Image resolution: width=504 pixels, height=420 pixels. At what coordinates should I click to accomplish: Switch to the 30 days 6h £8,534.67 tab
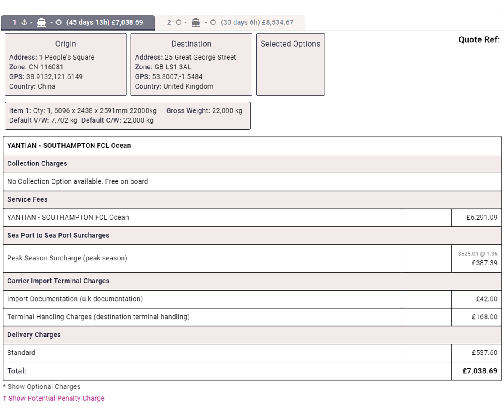point(257,23)
